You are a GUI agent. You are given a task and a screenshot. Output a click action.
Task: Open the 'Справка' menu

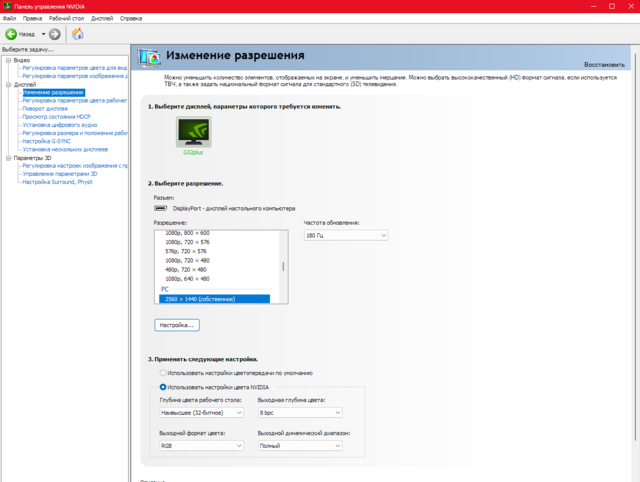click(x=130, y=18)
